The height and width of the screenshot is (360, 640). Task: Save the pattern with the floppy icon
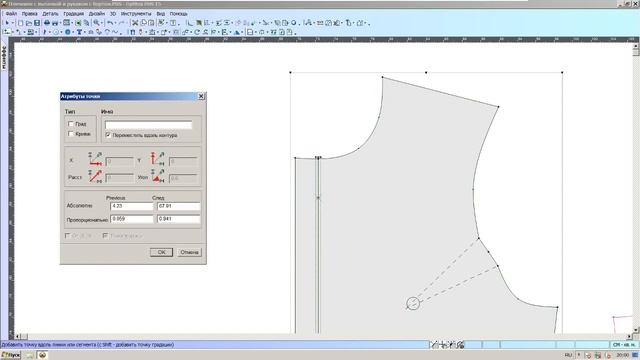click(x=37, y=23)
